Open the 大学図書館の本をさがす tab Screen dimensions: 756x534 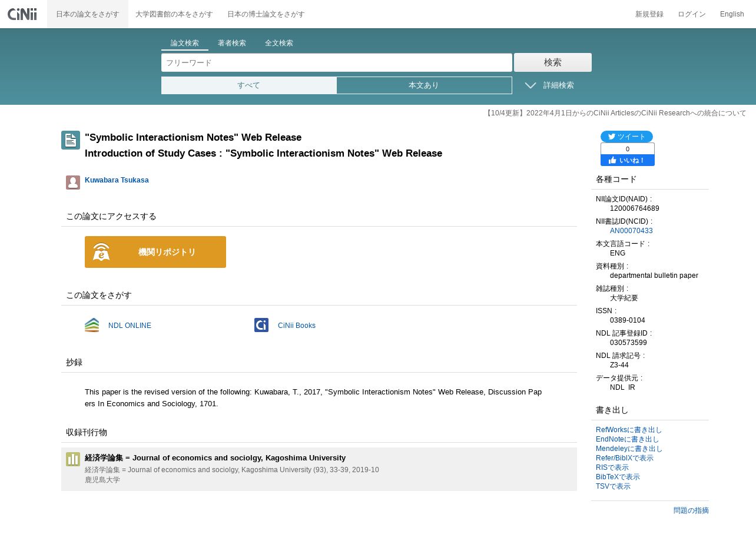[174, 14]
